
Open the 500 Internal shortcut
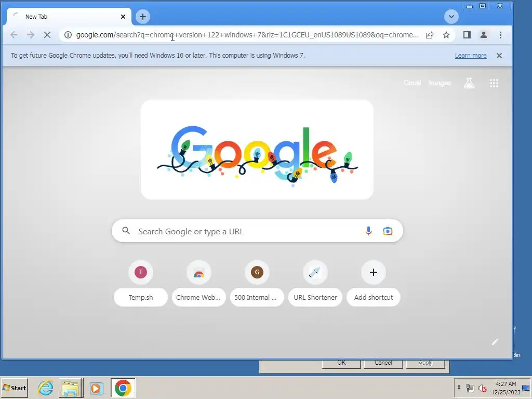[x=257, y=283]
